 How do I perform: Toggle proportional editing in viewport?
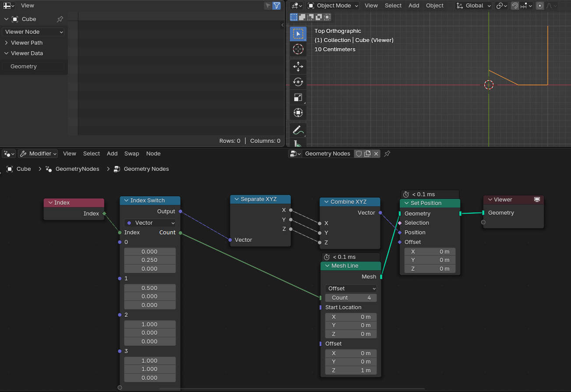[x=540, y=6]
